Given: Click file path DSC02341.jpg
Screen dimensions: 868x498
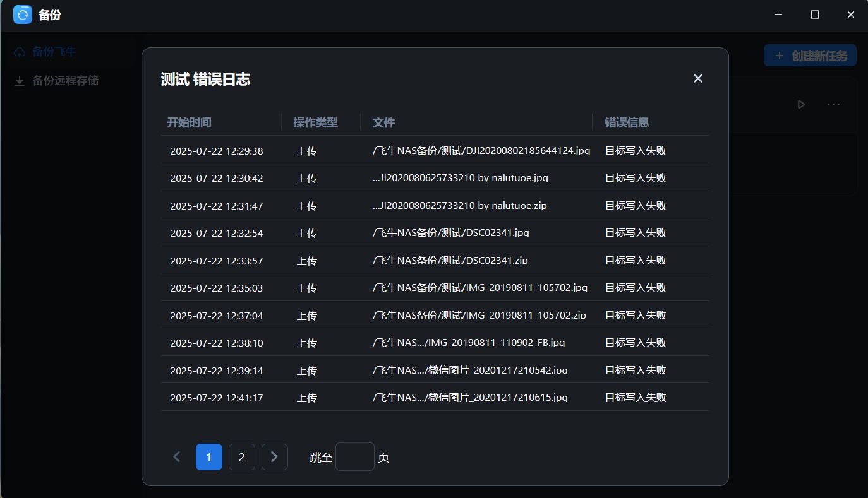Looking at the screenshot, I should (x=451, y=233).
